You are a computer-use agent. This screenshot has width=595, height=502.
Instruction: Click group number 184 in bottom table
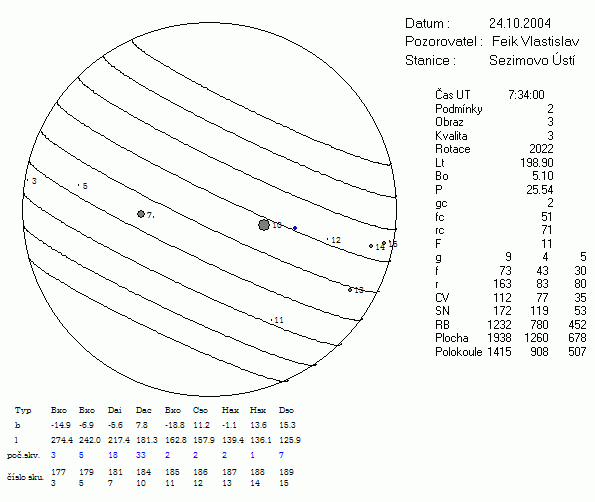click(143, 472)
